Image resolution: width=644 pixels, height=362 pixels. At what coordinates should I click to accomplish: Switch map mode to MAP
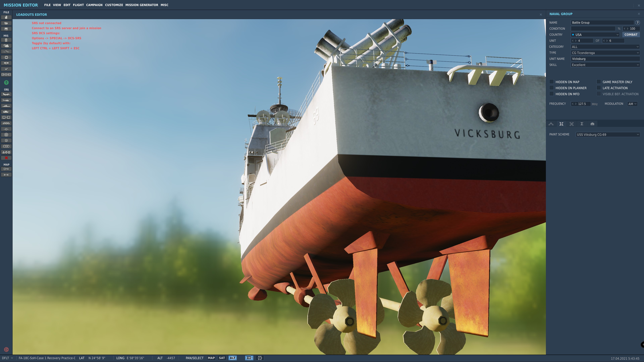tap(211, 358)
